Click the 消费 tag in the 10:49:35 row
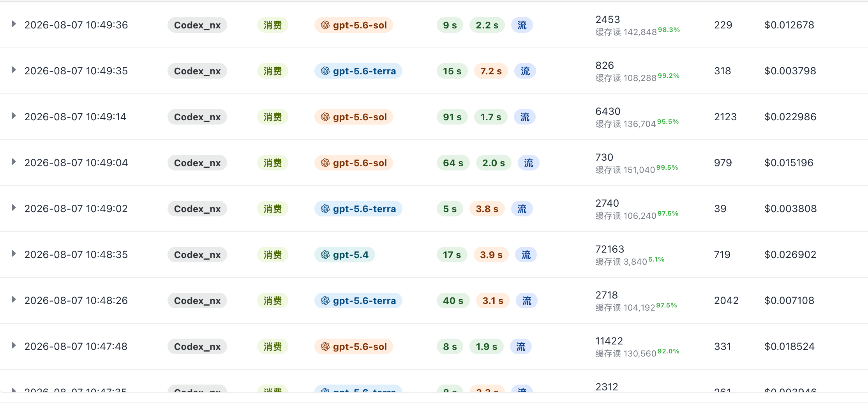The width and height of the screenshot is (868, 404). coord(273,71)
